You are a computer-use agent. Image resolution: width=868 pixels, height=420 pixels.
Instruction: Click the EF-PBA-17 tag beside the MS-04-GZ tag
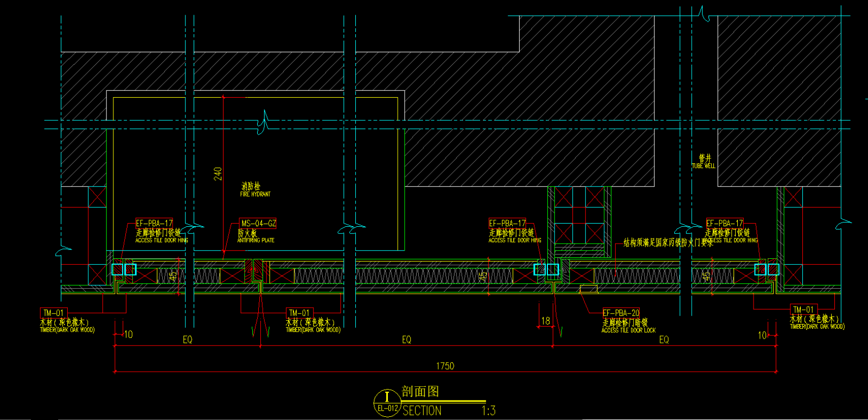(154, 223)
